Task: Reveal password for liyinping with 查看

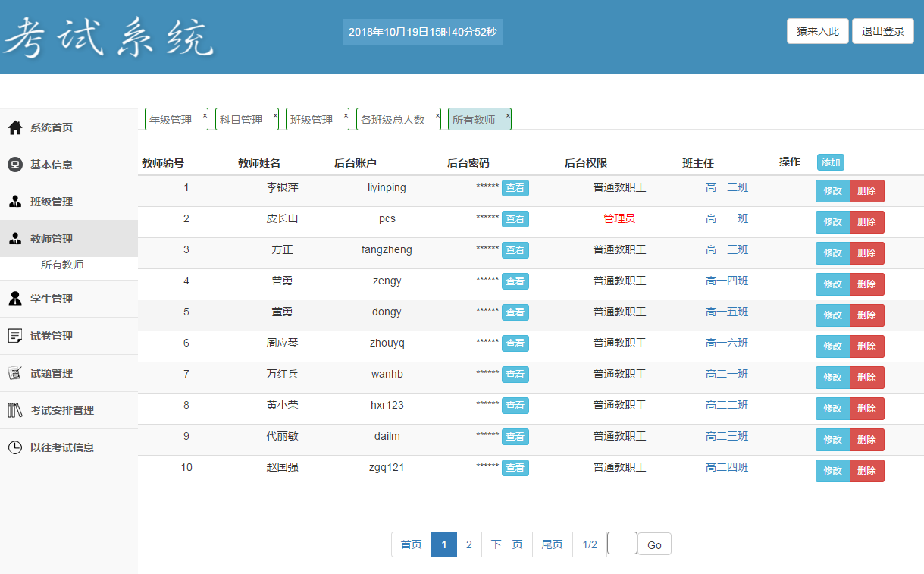Action: (515, 188)
